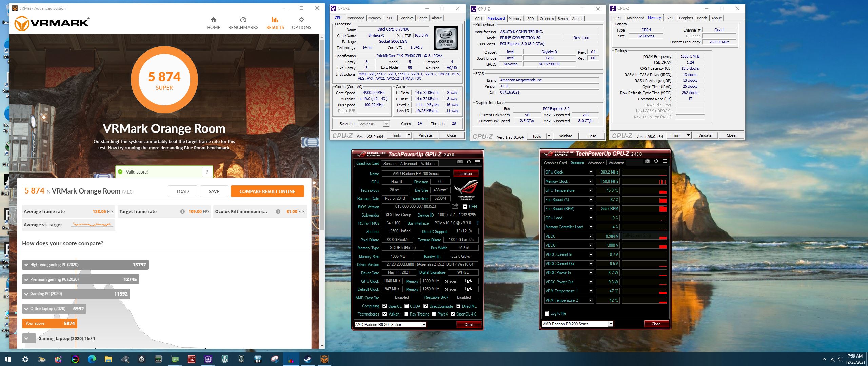Click the Average vs. target frame rate graph
Viewport: 868px width, 366px height.
pyautogui.click(x=92, y=225)
